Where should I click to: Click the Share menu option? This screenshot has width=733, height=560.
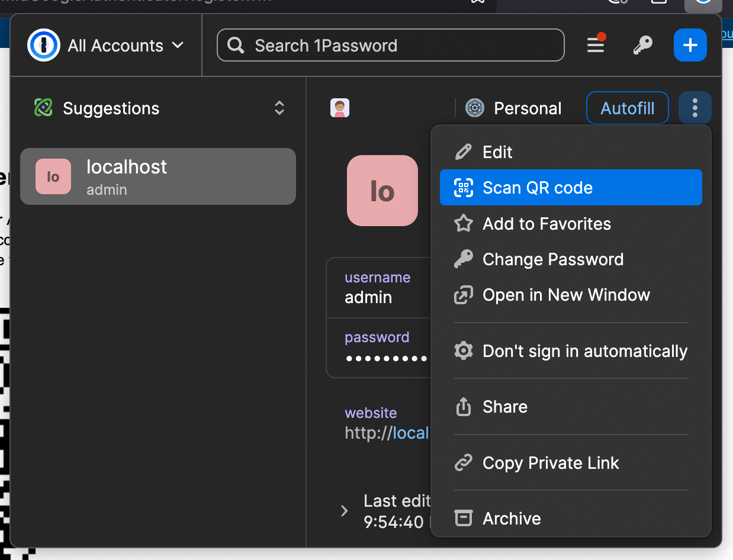pyautogui.click(x=504, y=407)
